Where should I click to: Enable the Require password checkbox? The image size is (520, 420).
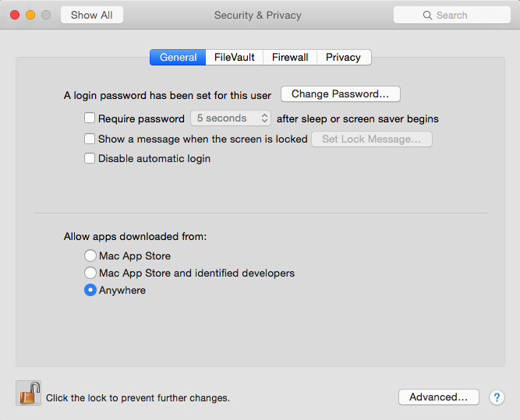pyautogui.click(x=90, y=118)
